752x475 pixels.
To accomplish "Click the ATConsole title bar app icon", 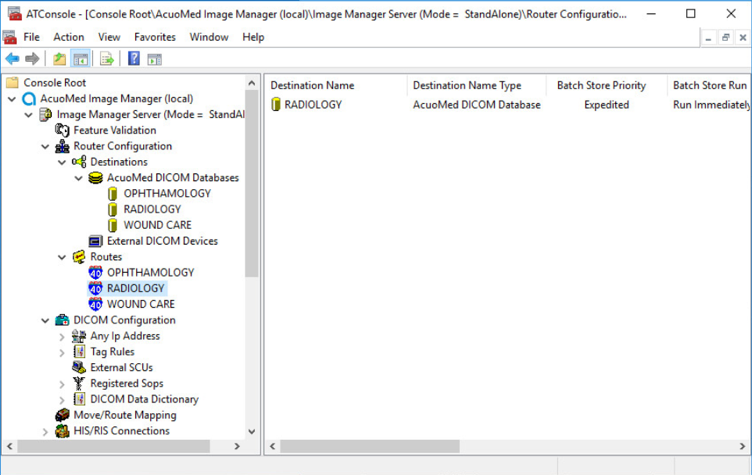I will 14,14.
